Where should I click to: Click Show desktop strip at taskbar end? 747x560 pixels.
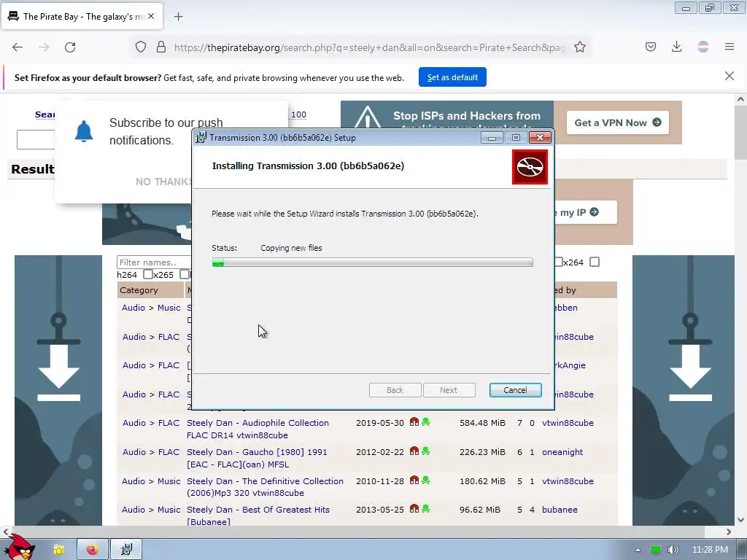(x=743, y=550)
